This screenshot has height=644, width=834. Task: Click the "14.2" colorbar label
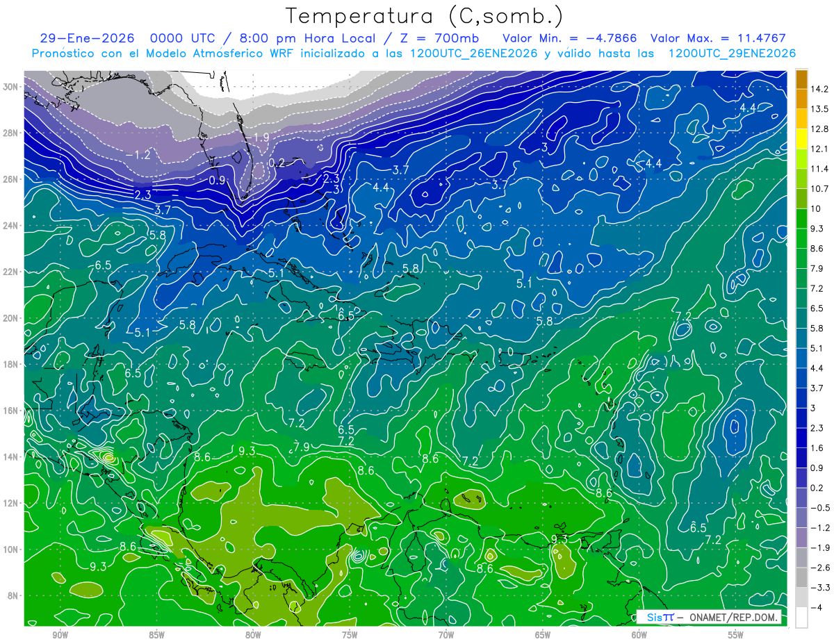pos(821,89)
